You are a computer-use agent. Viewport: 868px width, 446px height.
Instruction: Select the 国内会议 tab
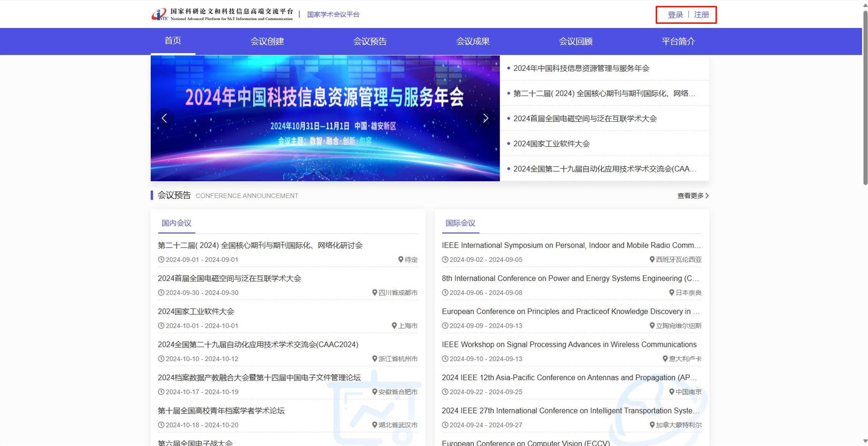[x=176, y=223]
